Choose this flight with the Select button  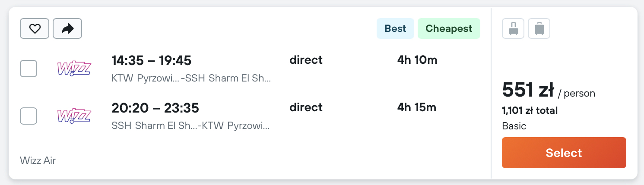point(564,153)
